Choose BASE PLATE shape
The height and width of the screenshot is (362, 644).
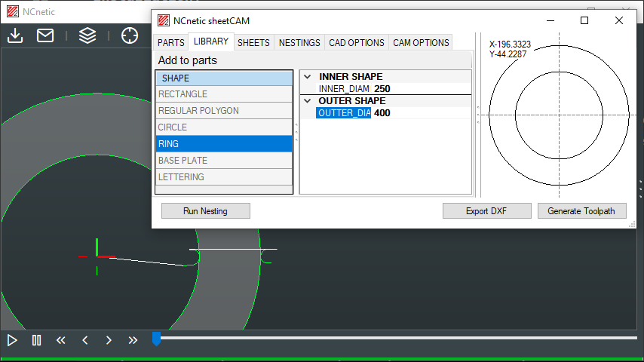tap(224, 160)
